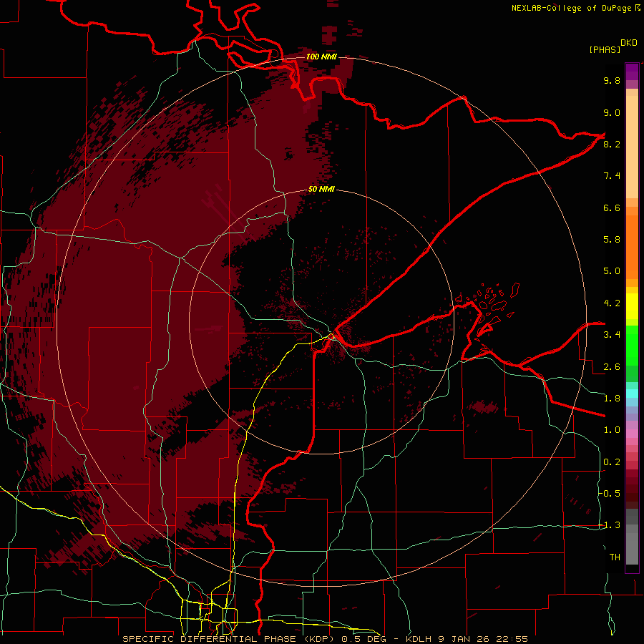Click the Specific Differential Phase KDLH caption
Image resolution: width=644 pixels, height=644 pixels.
(x=325, y=639)
